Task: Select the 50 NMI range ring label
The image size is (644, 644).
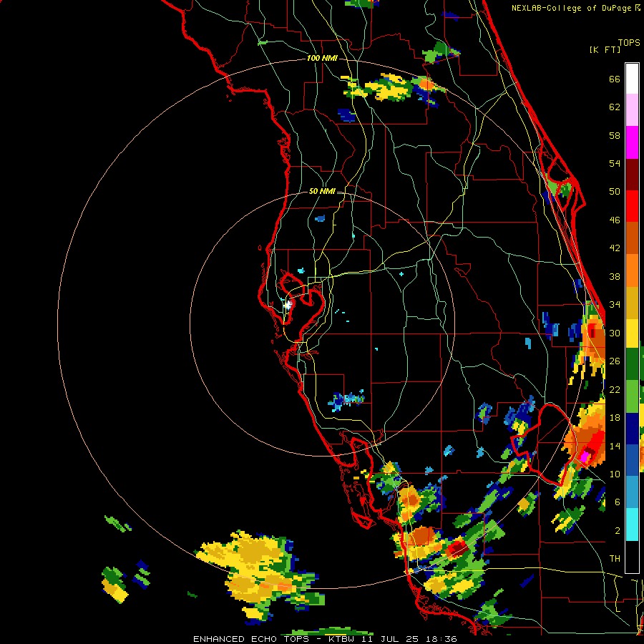Action: (x=322, y=191)
